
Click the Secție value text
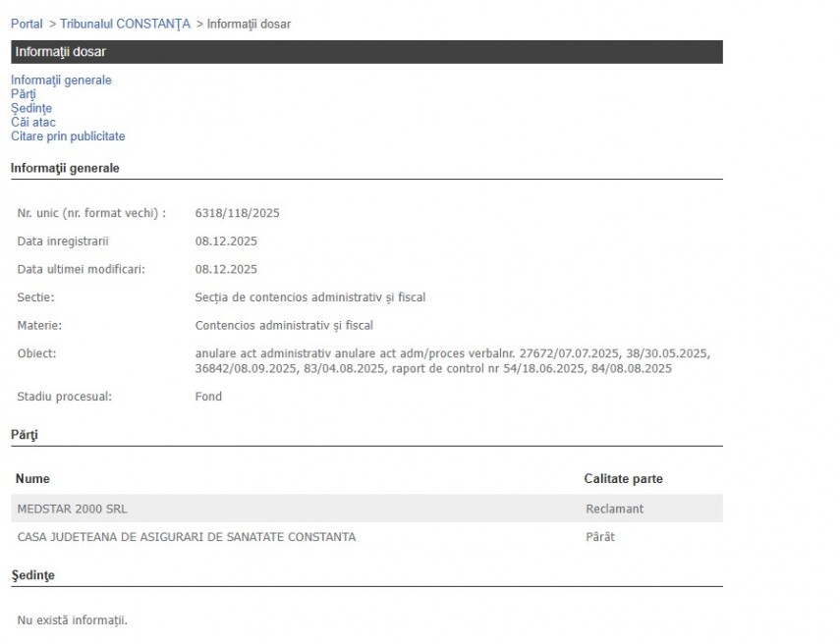(309, 297)
